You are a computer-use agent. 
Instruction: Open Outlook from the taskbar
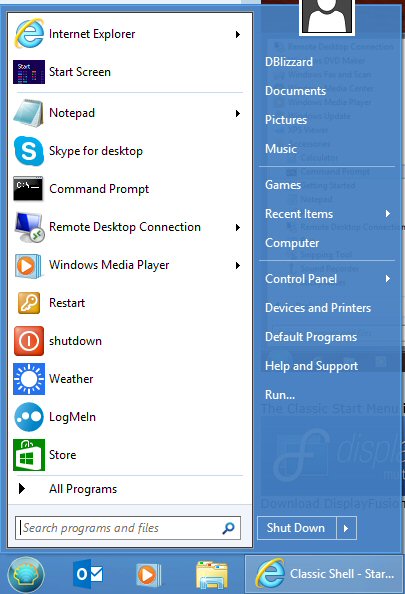88,574
